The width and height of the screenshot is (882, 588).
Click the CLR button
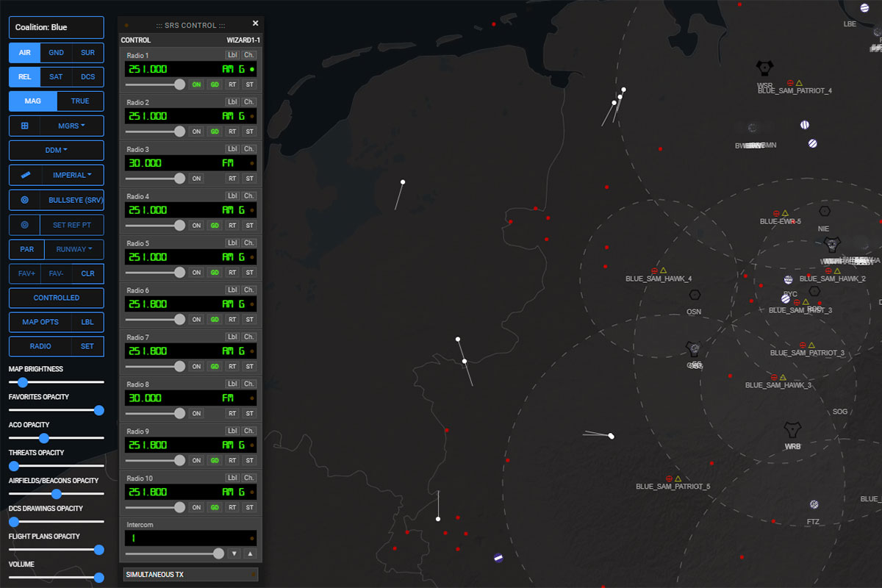pos(88,273)
